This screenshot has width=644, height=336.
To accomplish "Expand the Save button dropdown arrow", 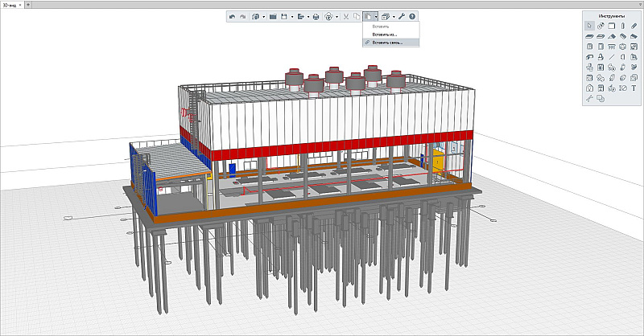I will (291, 16).
